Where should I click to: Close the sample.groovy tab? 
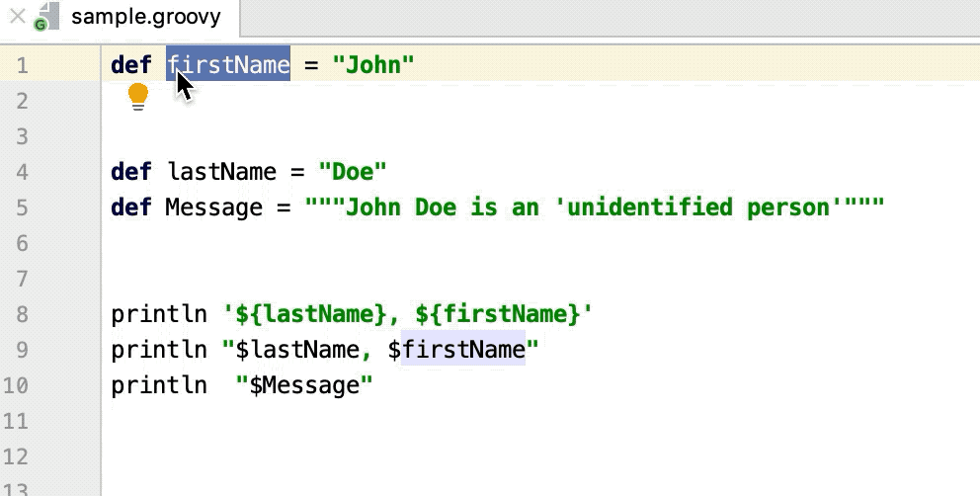coord(17,17)
